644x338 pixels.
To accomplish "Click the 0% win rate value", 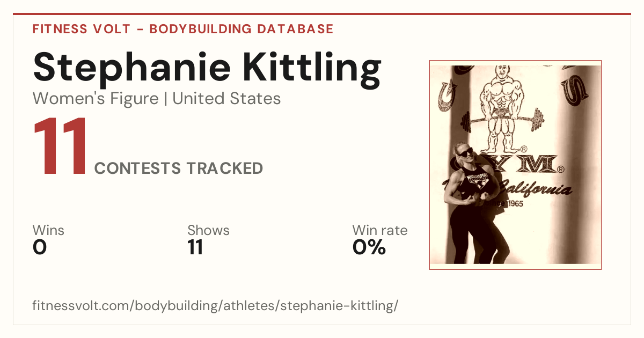I will point(369,248).
